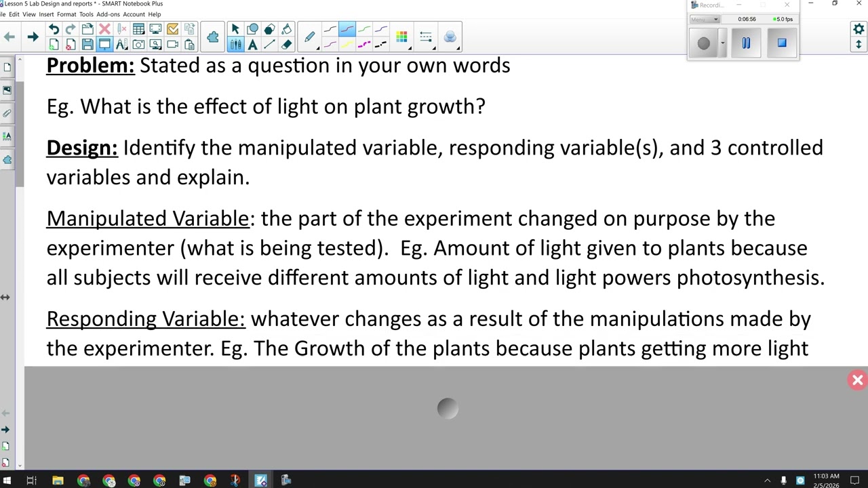This screenshot has width=868, height=488.
Task: Open the video recorder tool icon
Action: tap(172, 45)
